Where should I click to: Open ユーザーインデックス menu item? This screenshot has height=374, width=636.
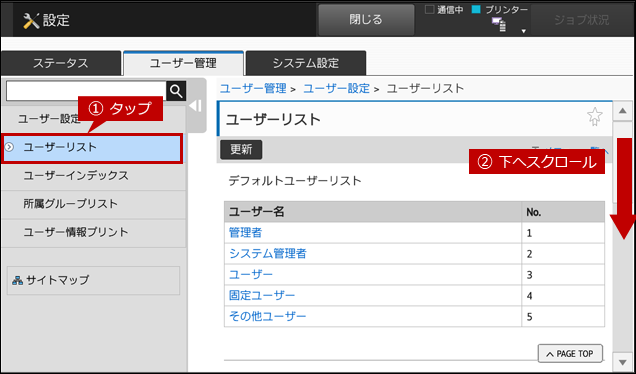point(94,176)
